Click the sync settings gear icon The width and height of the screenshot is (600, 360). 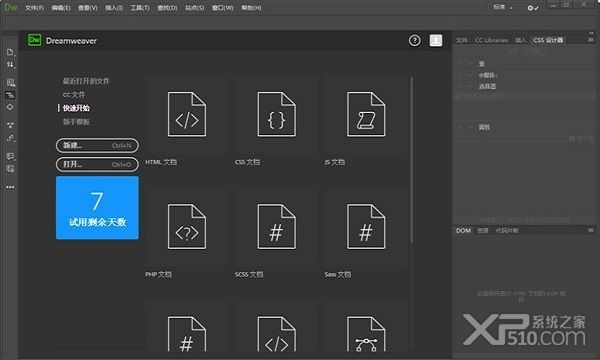tap(532, 8)
